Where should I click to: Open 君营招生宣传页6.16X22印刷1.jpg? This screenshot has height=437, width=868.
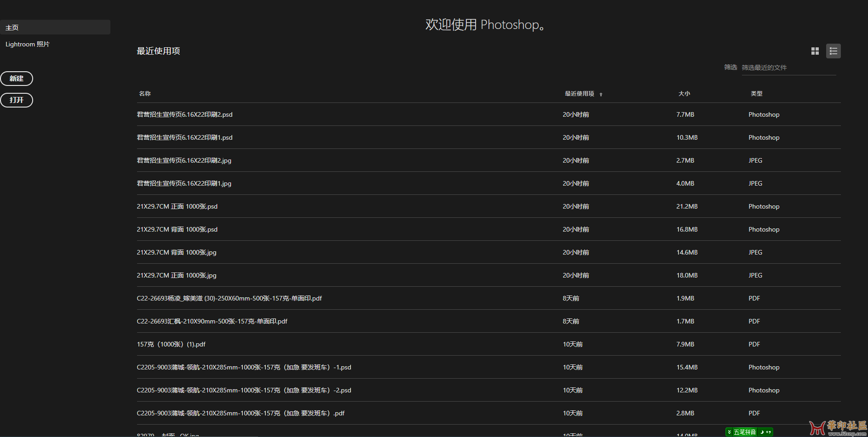click(184, 183)
